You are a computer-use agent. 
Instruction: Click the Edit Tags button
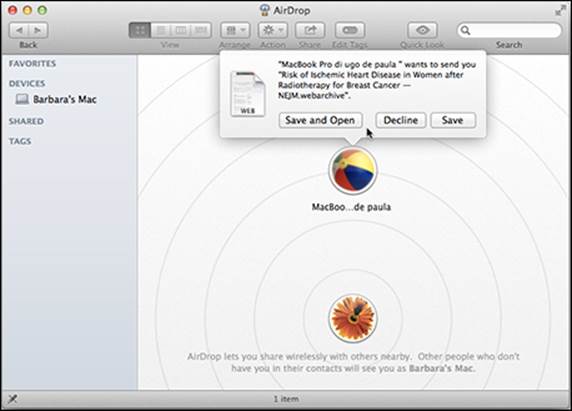pyautogui.click(x=350, y=30)
